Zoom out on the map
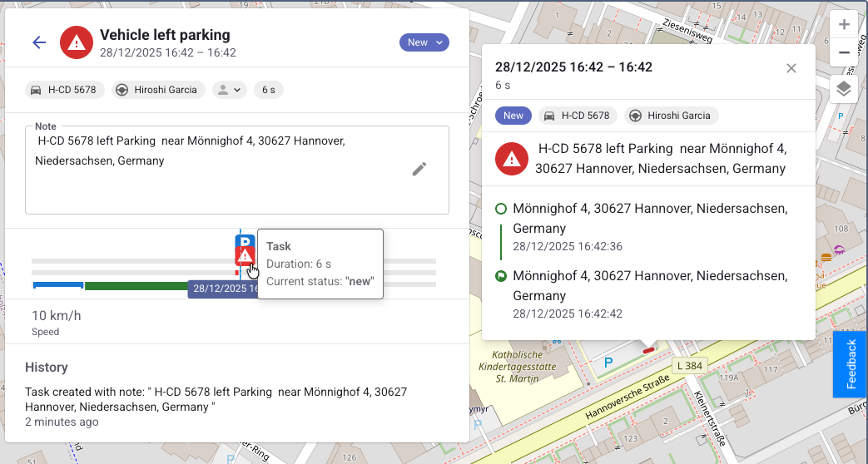Screen dimensions: 868x464 844,52
